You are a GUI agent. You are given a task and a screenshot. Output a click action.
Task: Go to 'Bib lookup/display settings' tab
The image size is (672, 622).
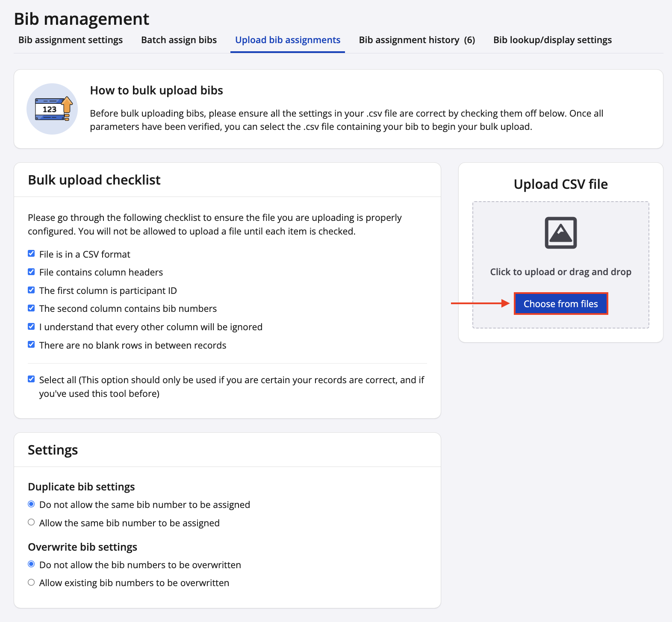point(552,40)
